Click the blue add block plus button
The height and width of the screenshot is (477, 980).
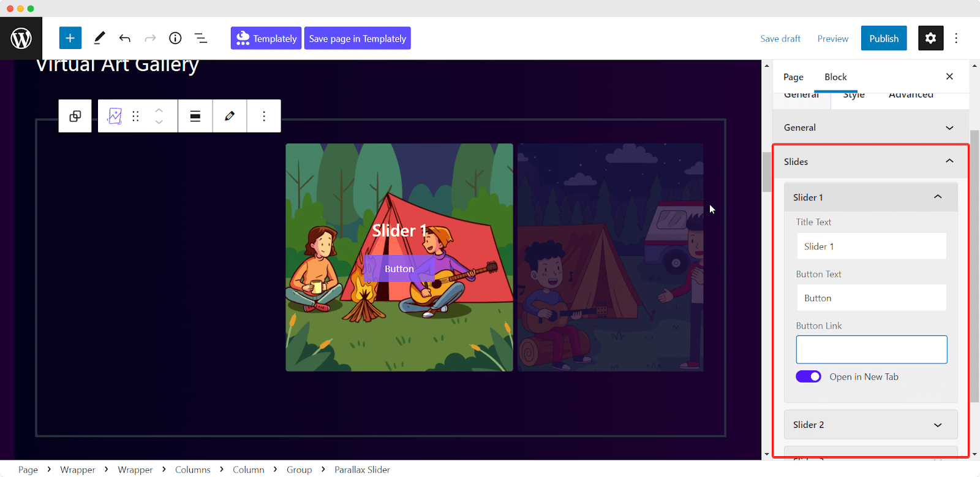[70, 38]
